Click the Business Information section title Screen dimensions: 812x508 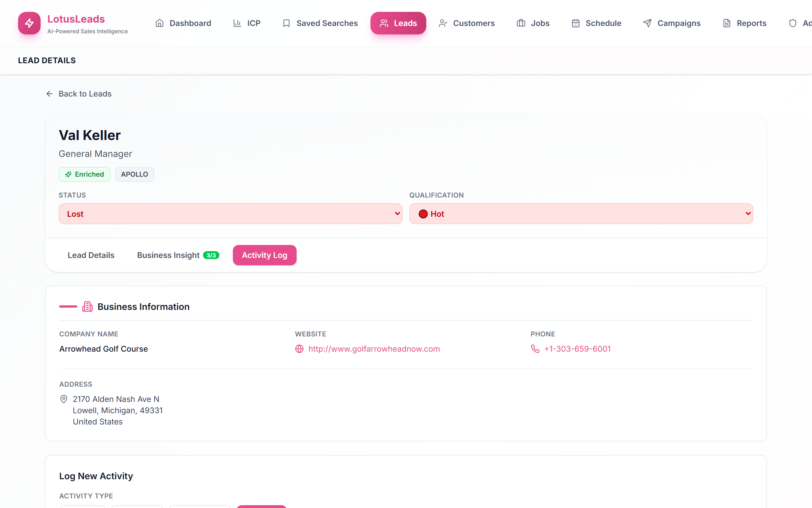pos(144,307)
